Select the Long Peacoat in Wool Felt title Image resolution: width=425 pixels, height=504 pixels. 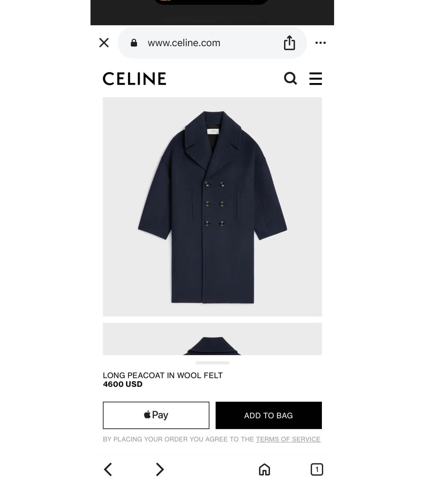pyautogui.click(x=163, y=375)
